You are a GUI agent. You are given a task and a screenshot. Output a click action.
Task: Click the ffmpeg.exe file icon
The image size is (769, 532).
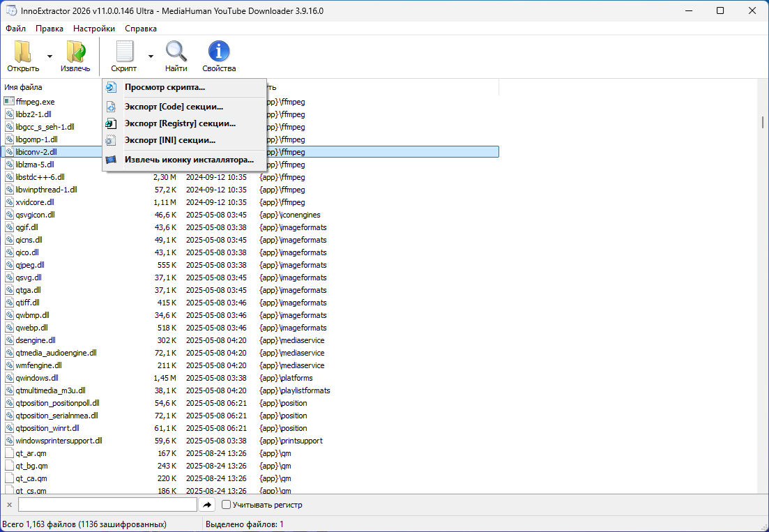9,102
